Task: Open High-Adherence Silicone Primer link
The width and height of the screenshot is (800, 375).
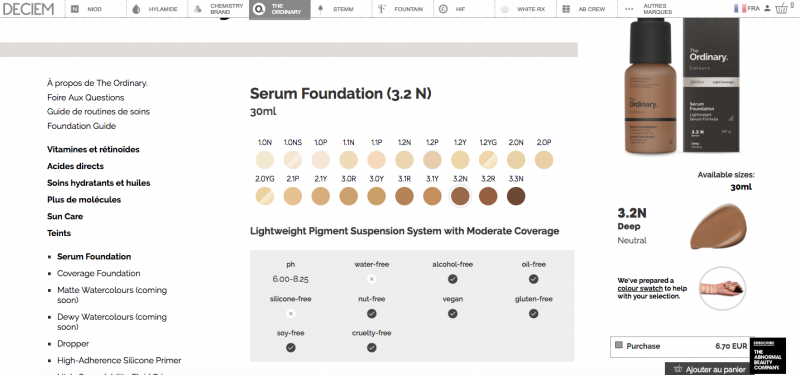Action: pyautogui.click(x=119, y=360)
